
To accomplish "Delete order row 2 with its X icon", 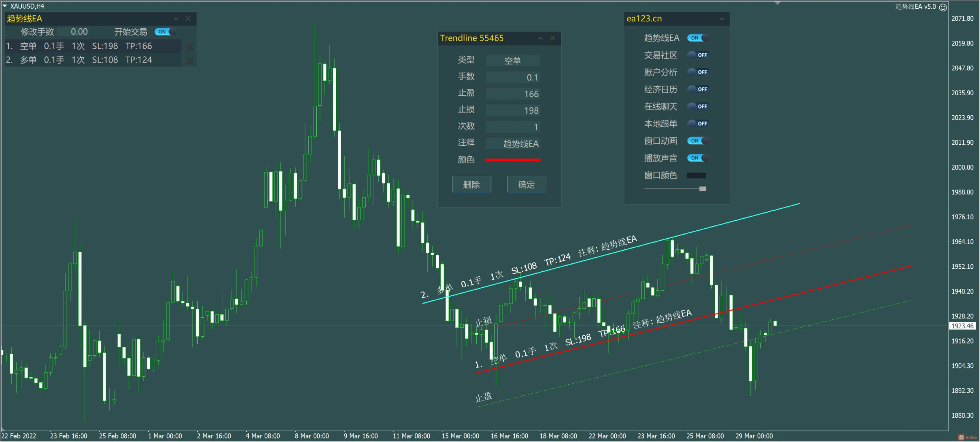I will click(189, 60).
